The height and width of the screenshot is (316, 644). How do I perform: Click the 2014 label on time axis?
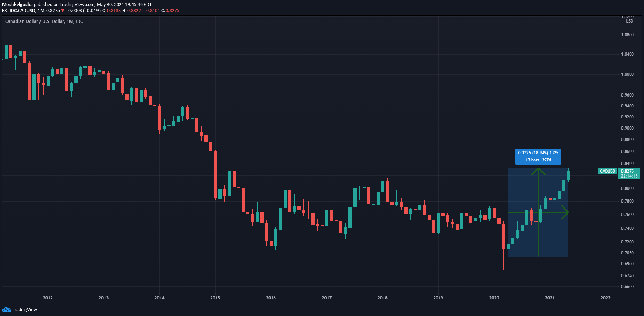[159, 298]
